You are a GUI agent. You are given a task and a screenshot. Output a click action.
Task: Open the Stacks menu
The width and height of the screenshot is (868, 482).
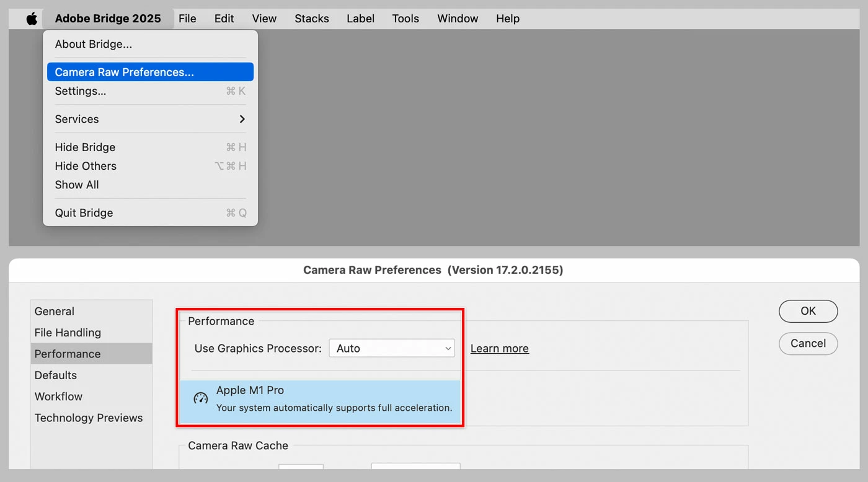click(312, 19)
